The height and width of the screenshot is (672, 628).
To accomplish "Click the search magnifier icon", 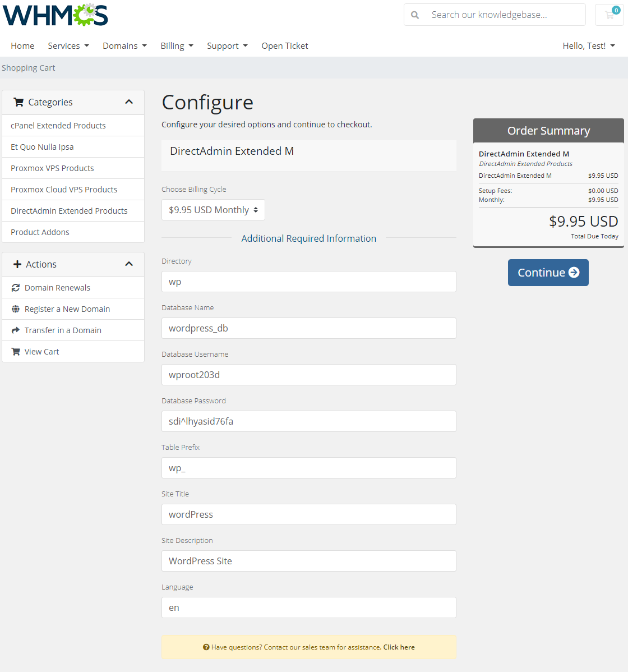I will point(415,15).
